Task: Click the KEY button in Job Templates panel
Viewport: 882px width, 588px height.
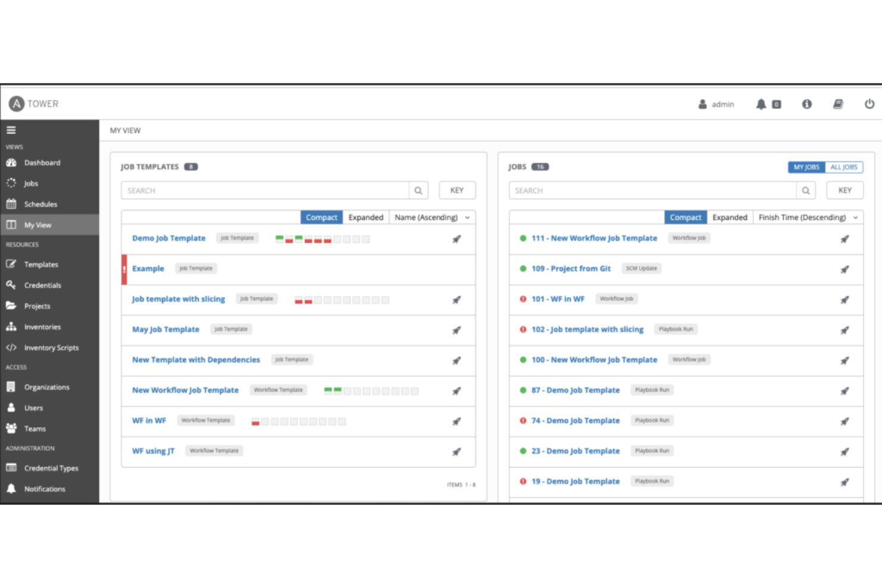Action: 456,190
